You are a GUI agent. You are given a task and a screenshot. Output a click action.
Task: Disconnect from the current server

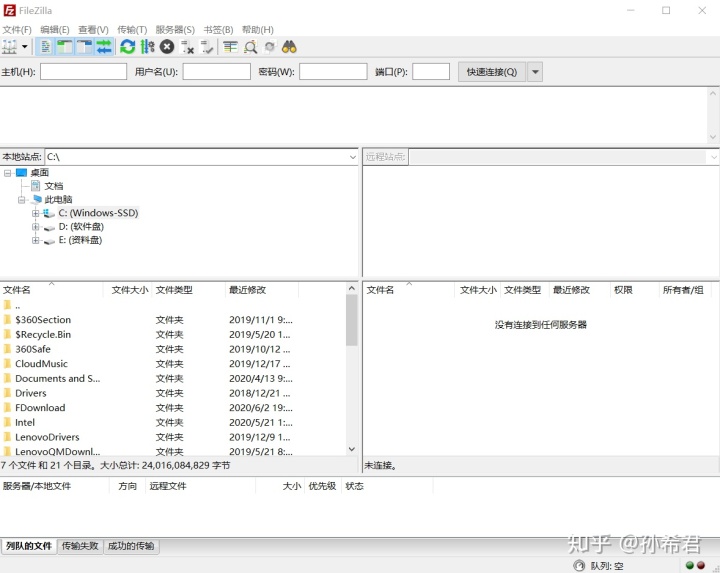(187, 47)
